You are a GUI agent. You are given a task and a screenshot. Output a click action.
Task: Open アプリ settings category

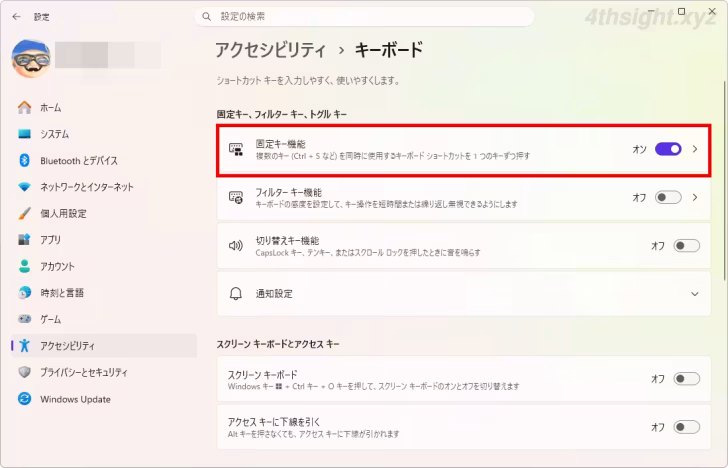pos(104,240)
